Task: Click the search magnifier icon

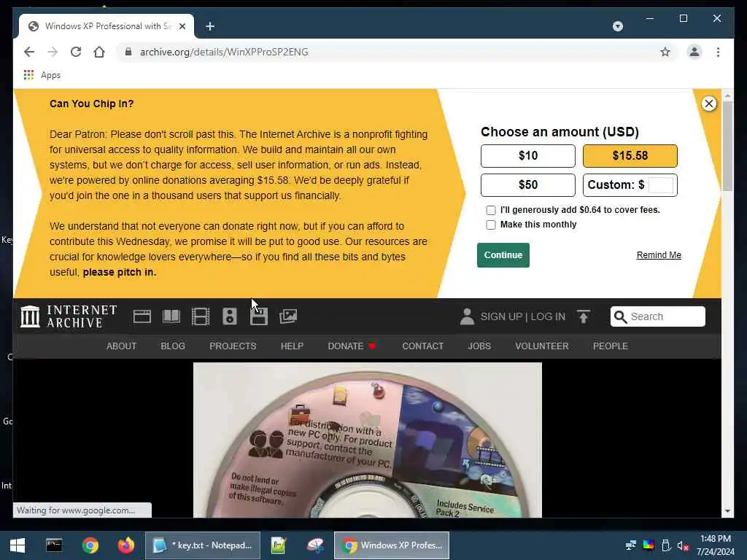Action: pos(620,316)
